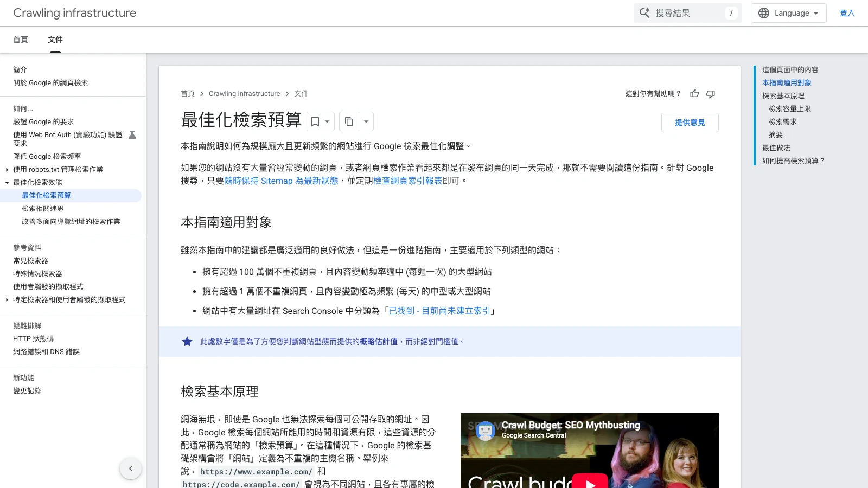Image resolution: width=868 pixels, height=488 pixels.
Task: Open 檢索相關迷思 sidebar item
Action: [x=43, y=209]
